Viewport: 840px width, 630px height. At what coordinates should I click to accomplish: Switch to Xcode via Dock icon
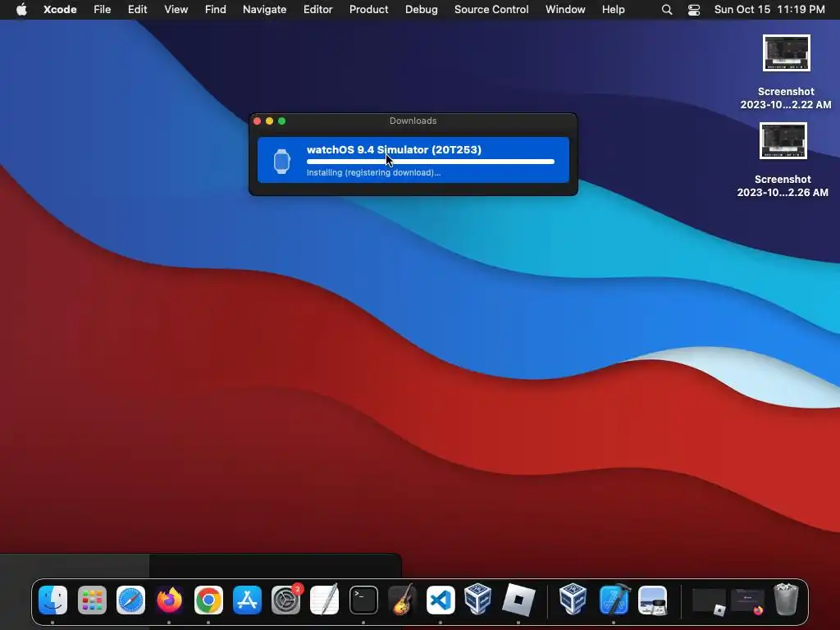pos(614,600)
